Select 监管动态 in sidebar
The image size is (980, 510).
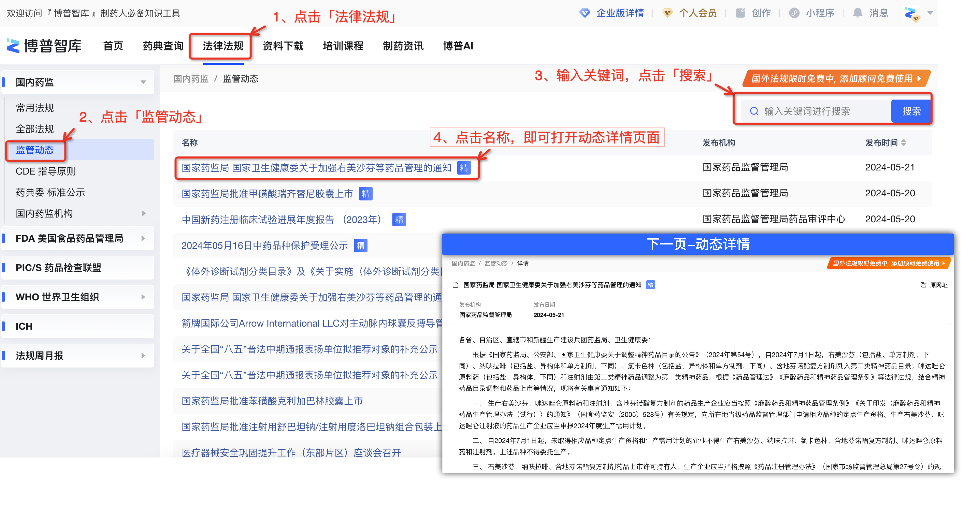[35, 150]
